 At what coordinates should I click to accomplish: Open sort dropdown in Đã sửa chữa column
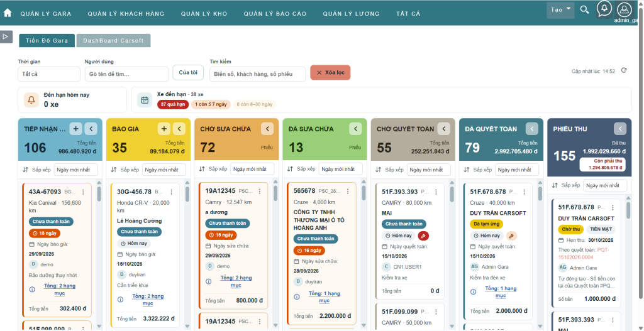[340, 169]
